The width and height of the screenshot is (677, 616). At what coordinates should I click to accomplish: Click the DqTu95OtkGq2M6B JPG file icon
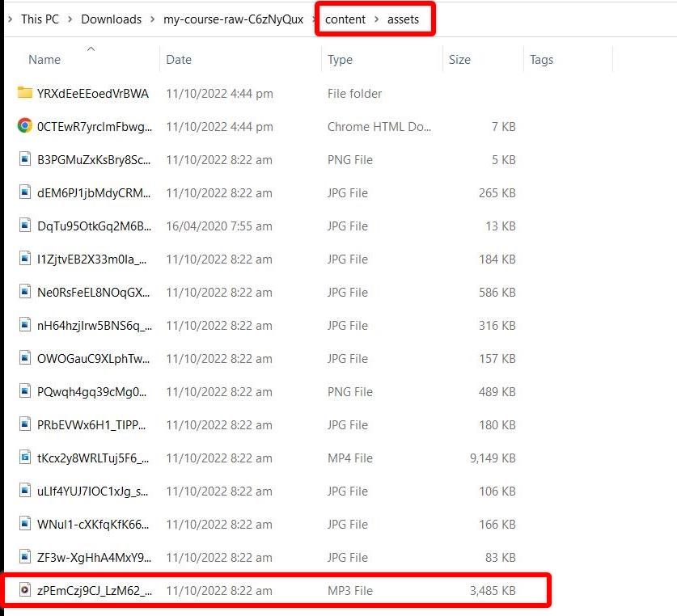(25, 226)
